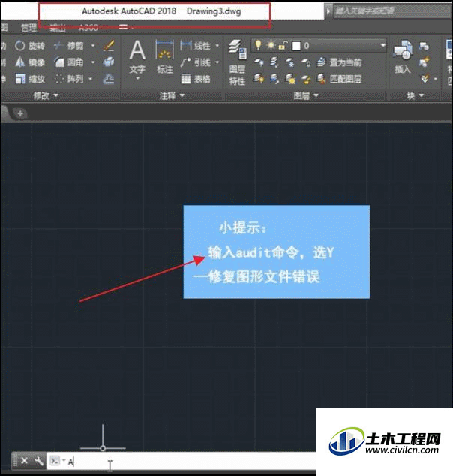Expand Edit Attributes dropdown arrow
The width and height of the screenshot is (453, 476).
click(436, 79)
